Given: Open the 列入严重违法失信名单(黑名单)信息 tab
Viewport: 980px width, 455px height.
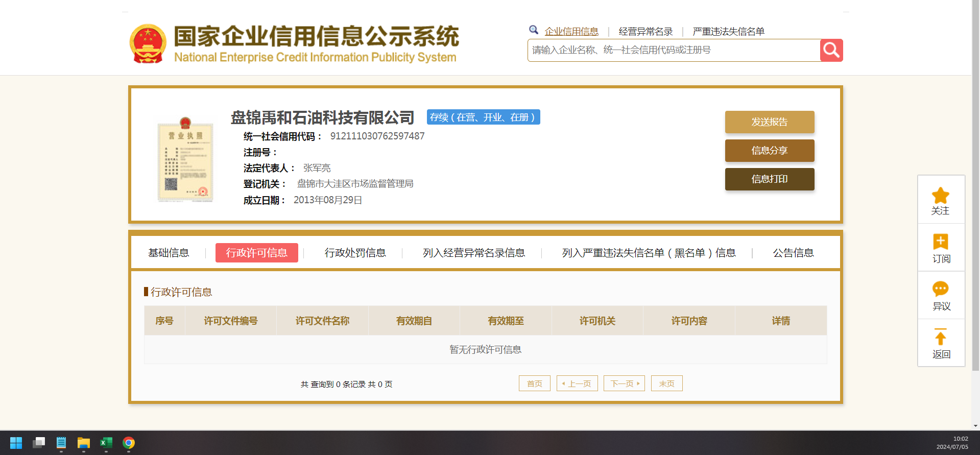Looking at the screenshot, I should [x=649, y=253].
